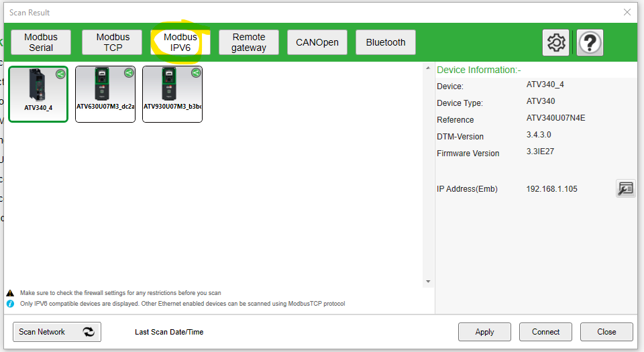Click the IP address configuration icon
The image size is (644, 352).
click(x=625, y=188)
